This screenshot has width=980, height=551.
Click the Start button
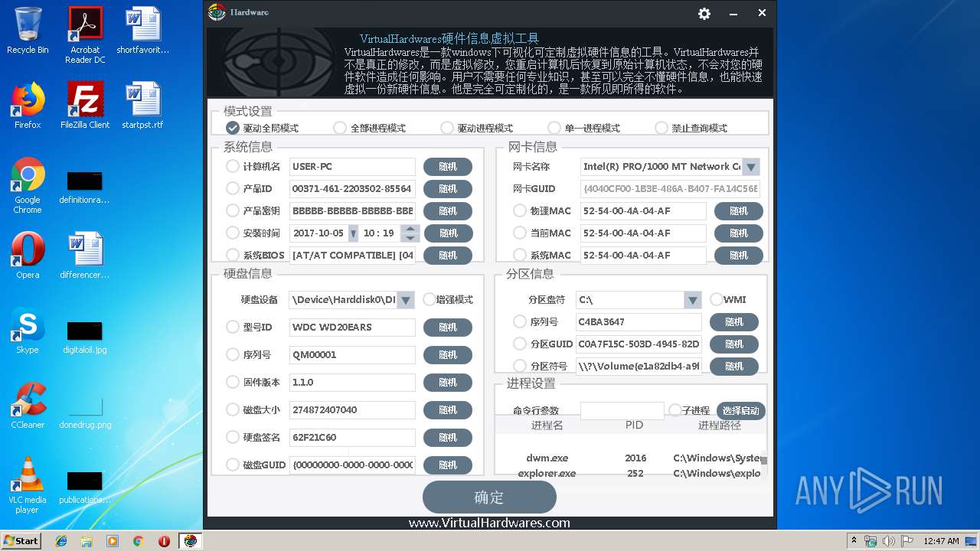coord(21,541)
